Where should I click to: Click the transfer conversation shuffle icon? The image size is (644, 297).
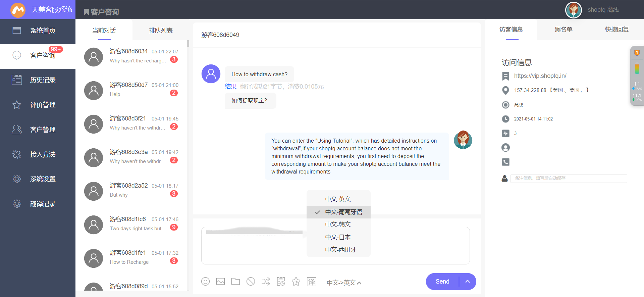[266, 282]
